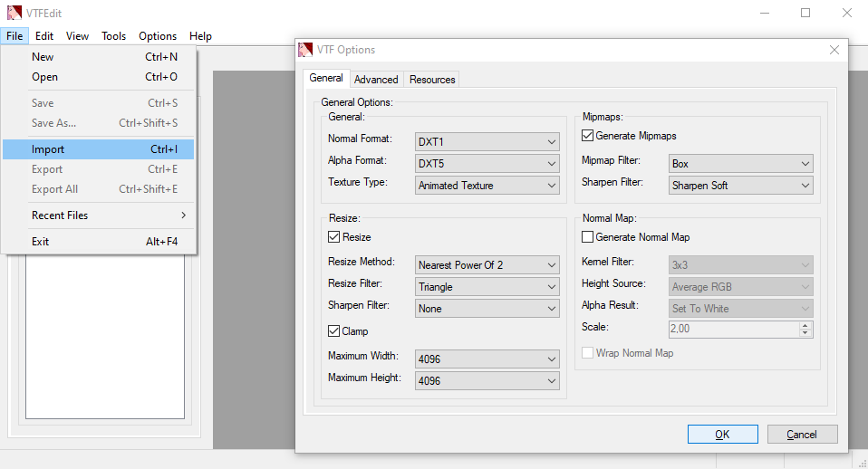Click the Cancel button
868x469 pixels.
(802, 435)
